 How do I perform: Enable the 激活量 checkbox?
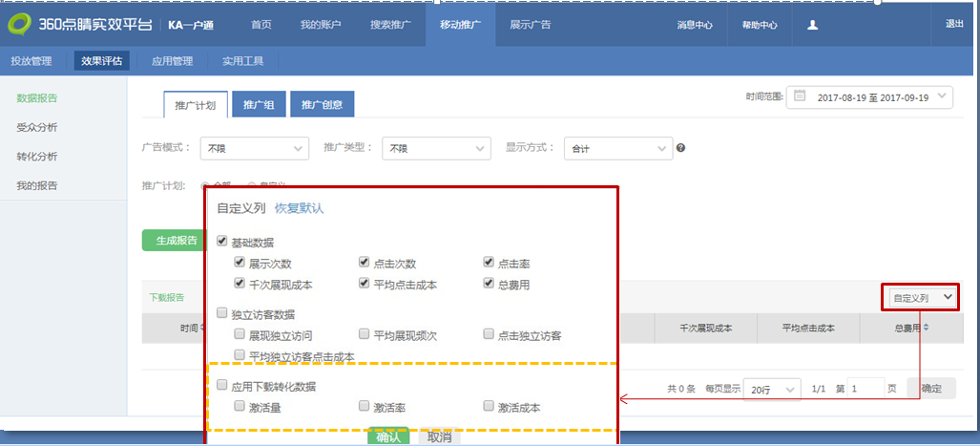[240, 407]
